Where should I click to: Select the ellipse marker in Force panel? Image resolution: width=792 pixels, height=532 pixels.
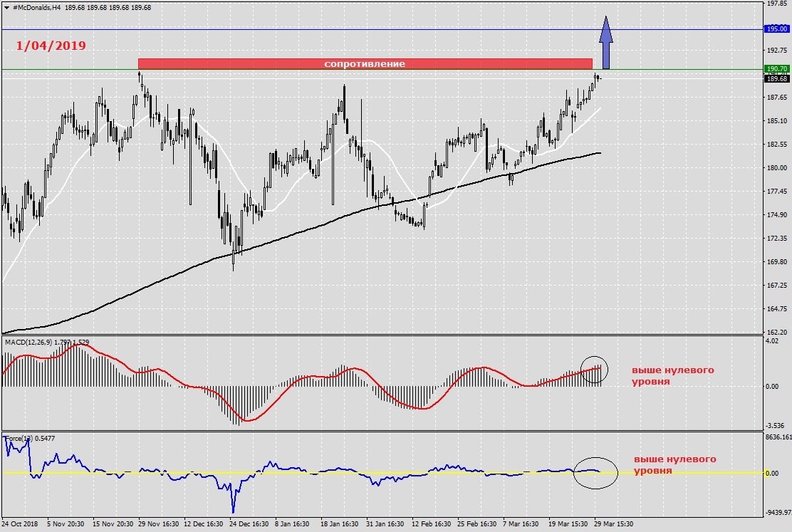(x=595, y=472)
